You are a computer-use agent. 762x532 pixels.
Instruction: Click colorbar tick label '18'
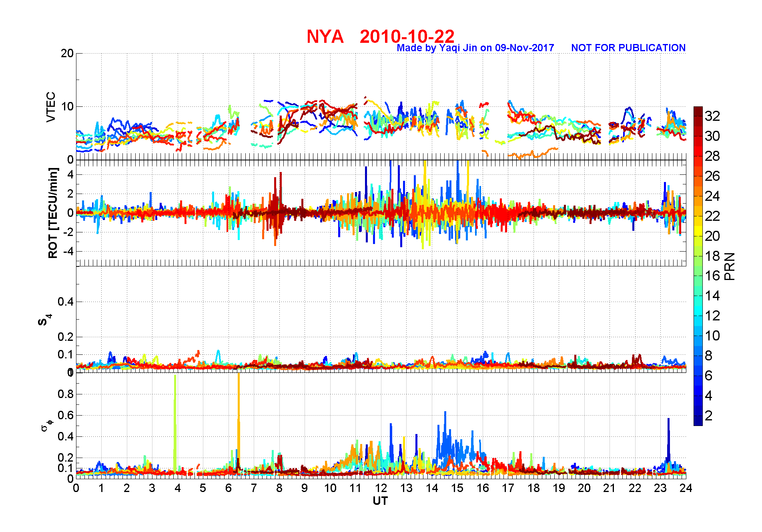pos(712,256)
